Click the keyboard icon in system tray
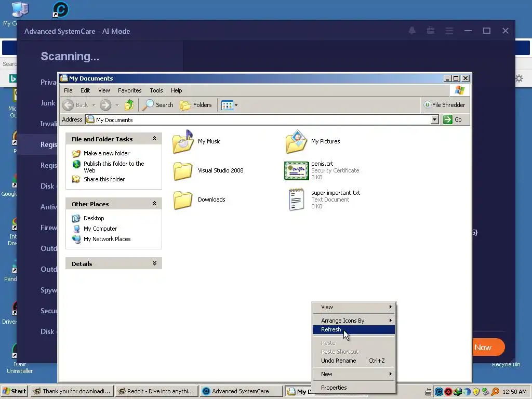This screenshot has width=532, height=399. click(x=428, y=392)
